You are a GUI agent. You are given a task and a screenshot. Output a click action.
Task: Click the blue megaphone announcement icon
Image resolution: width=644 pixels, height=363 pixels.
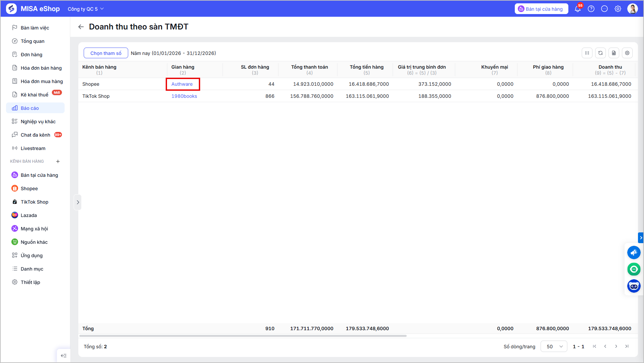point(634,252)
